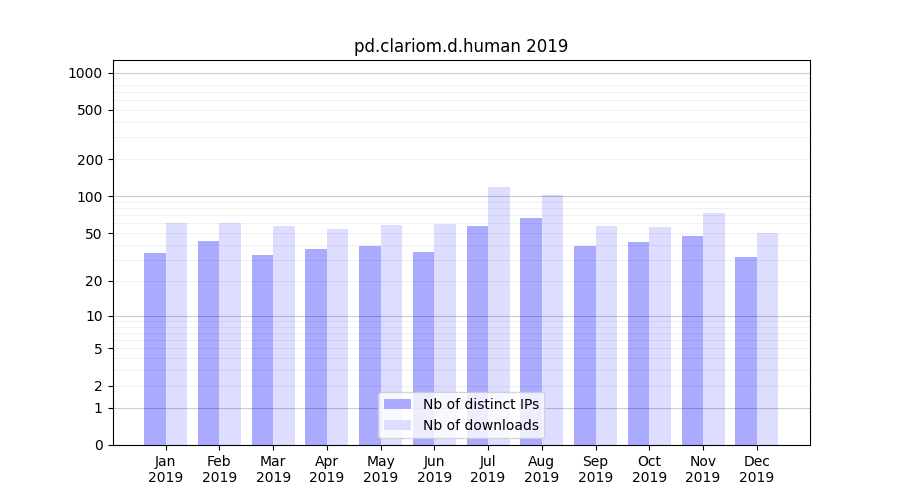Click the Oct 2019 distinct IPs bar
This screenshot has width=900, height=500.
point(638,343)
